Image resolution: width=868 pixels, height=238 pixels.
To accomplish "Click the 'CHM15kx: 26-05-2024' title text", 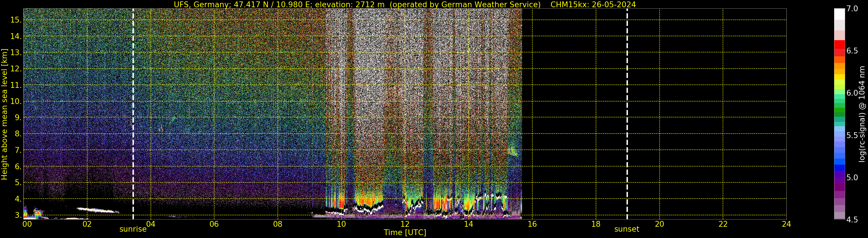I will point(593,4).
